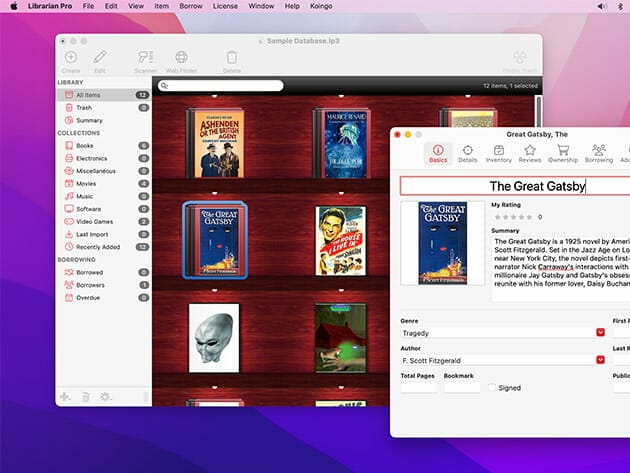Click the Create toolbar icon
The image size is (630, 473).
coord(70,58)
